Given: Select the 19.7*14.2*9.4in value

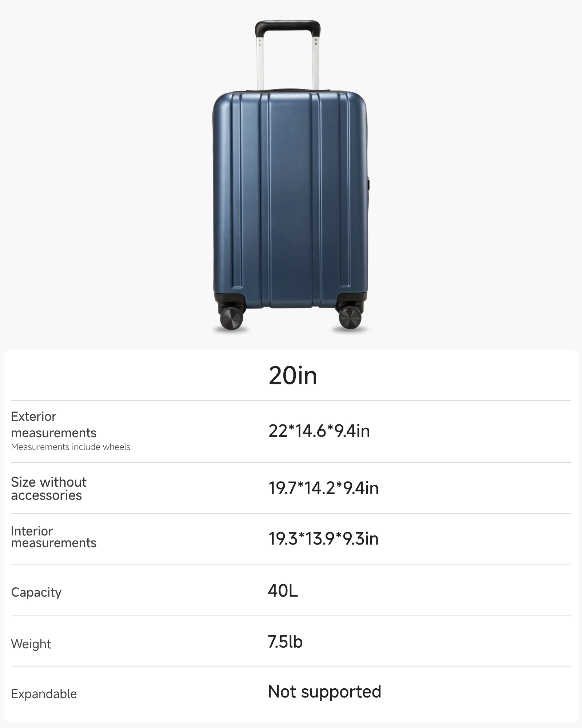Looking at the screenshot, I should [x=323, y=488].
